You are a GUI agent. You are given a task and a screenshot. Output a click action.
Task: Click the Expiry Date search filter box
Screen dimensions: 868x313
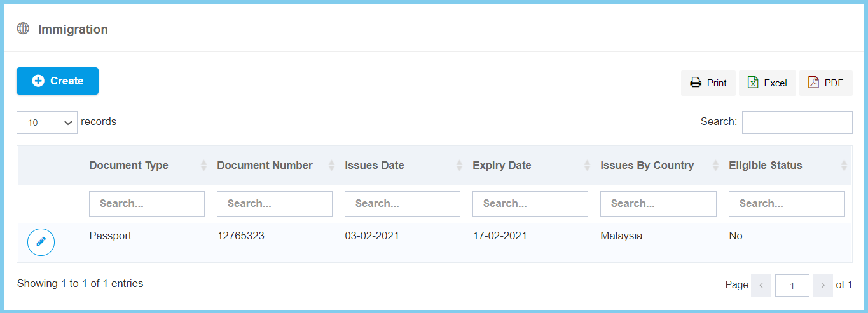(x=530, y=204)
